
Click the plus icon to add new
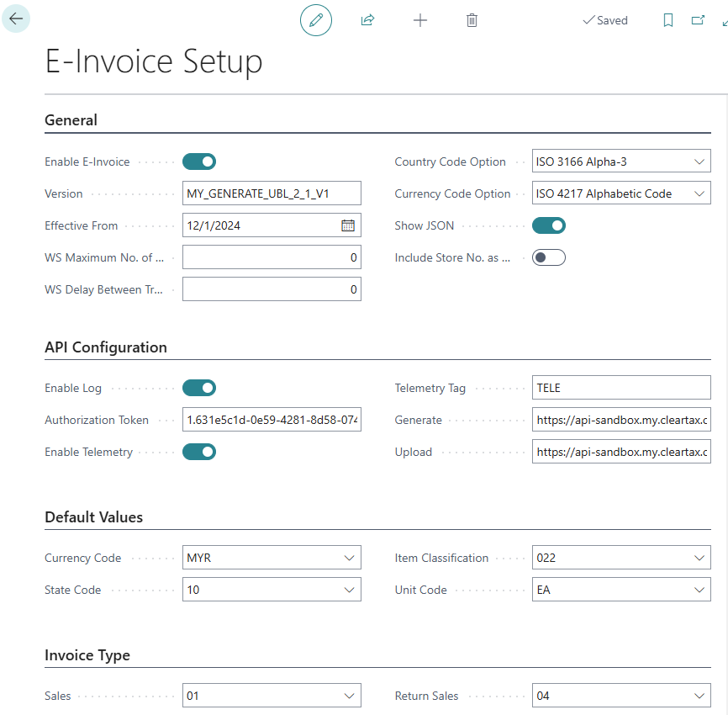click(x=420, y=20)
